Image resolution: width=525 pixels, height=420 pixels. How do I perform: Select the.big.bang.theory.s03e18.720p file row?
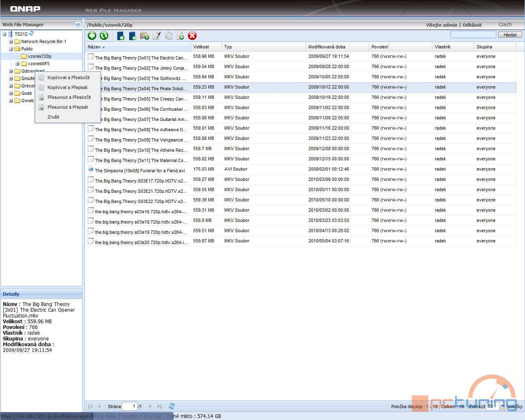(x=300, y=221)
